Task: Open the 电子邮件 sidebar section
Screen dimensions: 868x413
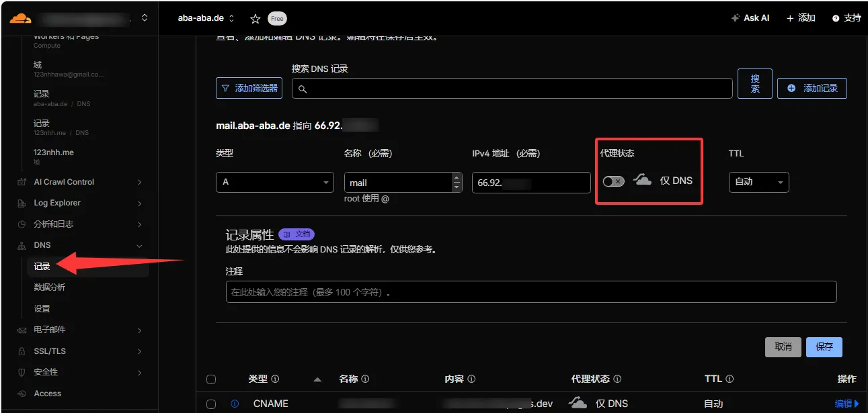Action: pos(50,330)
